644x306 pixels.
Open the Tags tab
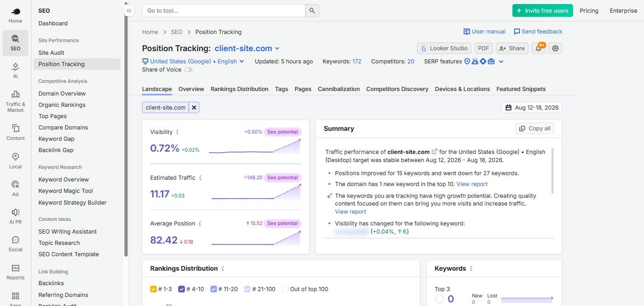point(282,89)
